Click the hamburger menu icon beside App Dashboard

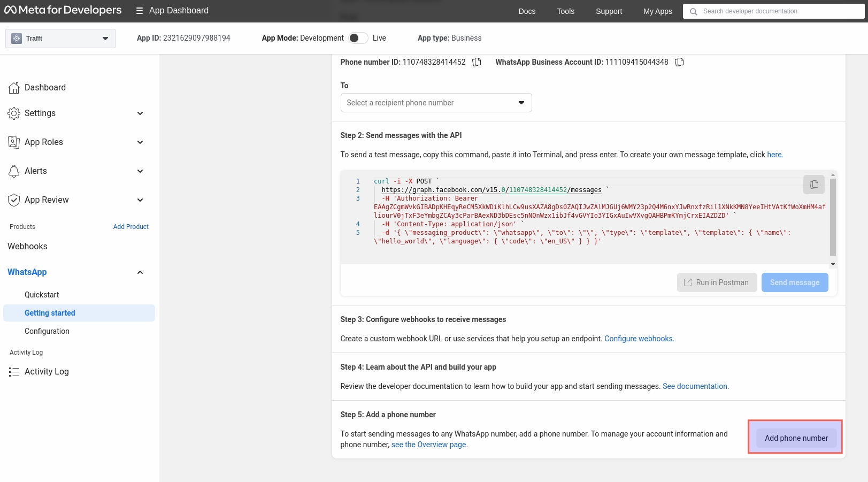point(140,11)
